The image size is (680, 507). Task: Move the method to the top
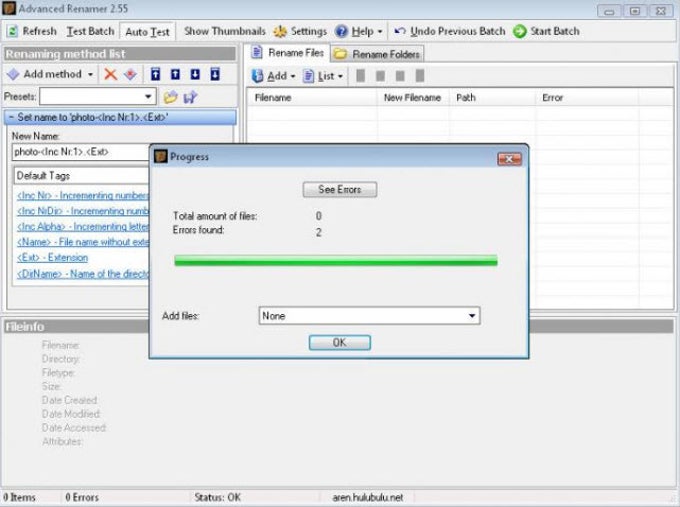point(155,74)
